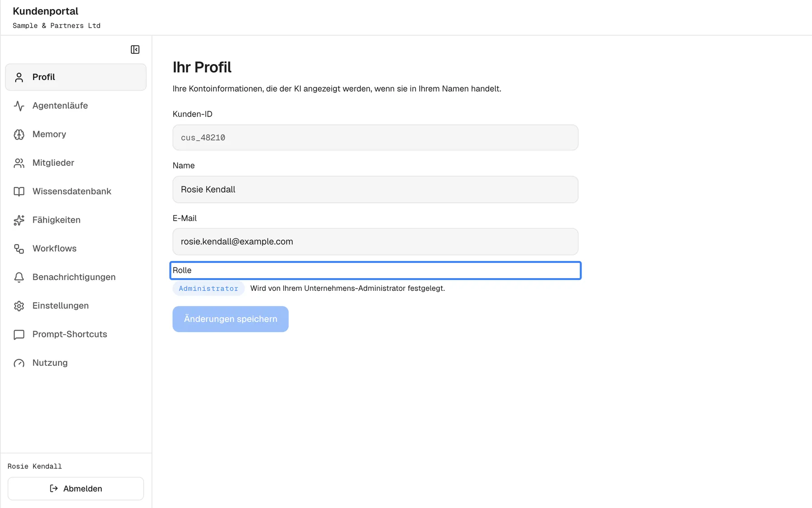Click the Kunden-ID field cus_48210
Viewport: 812px width, 508px height.
pos(375,138)
